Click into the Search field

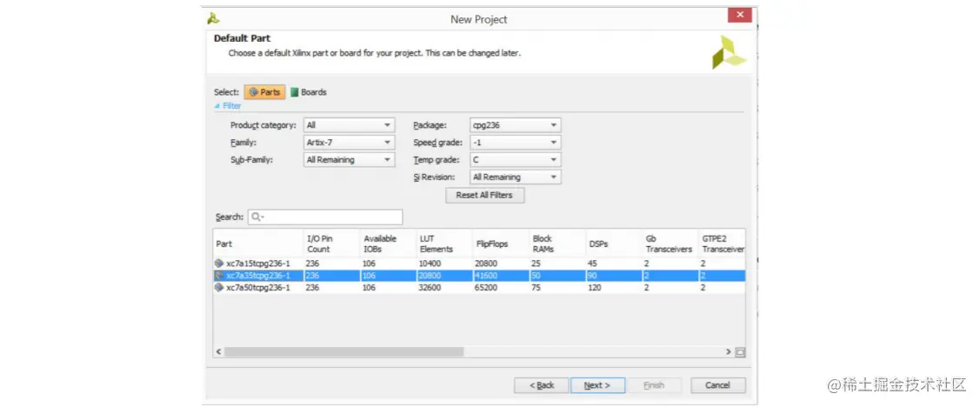tap(325, 217)
